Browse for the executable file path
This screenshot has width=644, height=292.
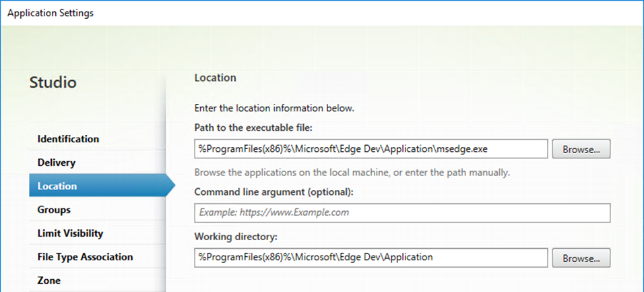(x=581, y=149)
